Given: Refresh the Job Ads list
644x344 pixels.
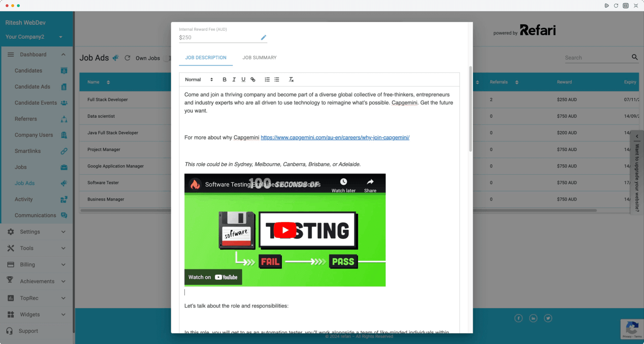Looking at the screenshot, I should (x=127, y=58).
